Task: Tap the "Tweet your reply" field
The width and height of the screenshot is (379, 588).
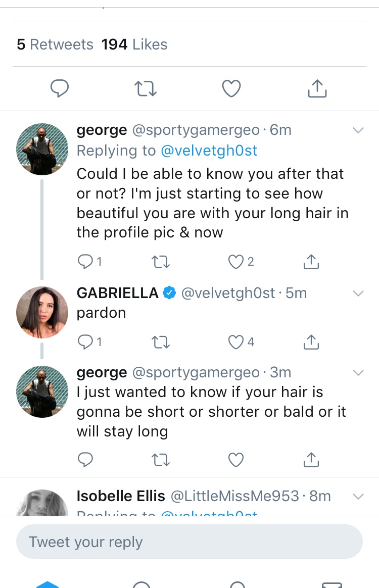Action: coord(189,542)
